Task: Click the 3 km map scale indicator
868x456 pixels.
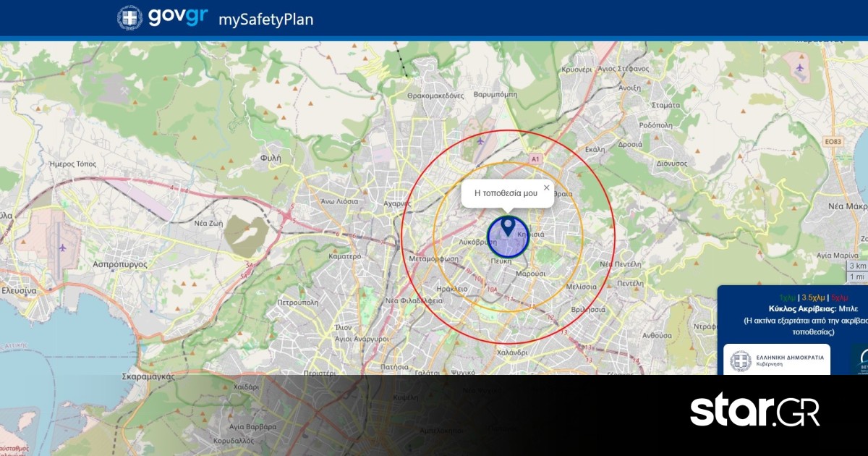Action: pos(857,266)
